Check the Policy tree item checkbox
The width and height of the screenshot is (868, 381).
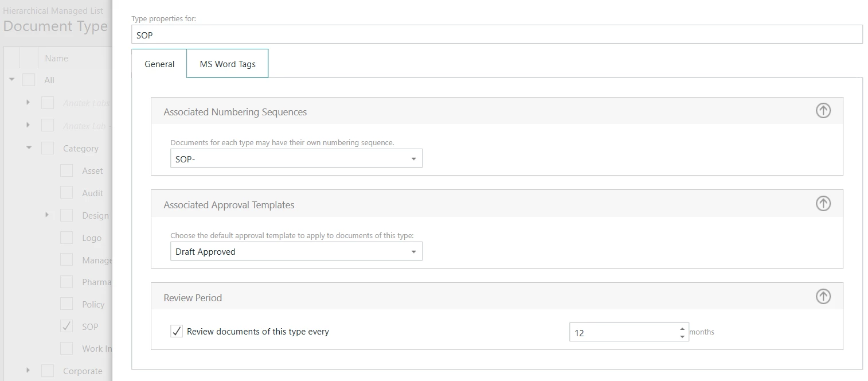tap(67, 304)
